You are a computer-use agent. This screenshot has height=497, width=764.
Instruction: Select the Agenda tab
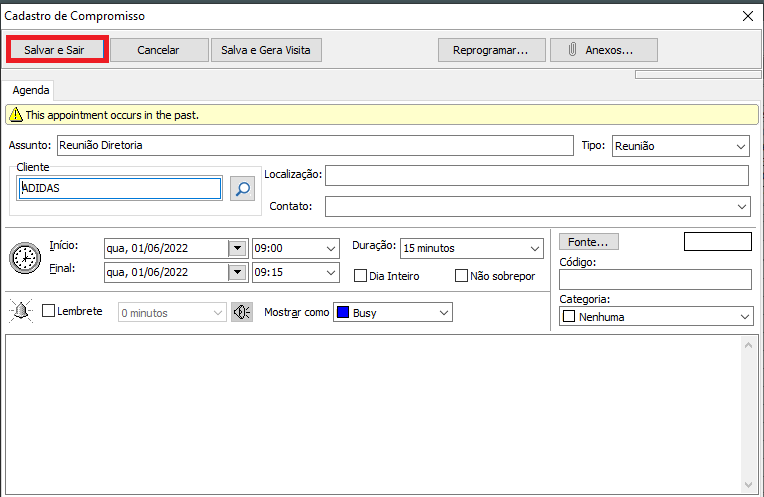31,90
